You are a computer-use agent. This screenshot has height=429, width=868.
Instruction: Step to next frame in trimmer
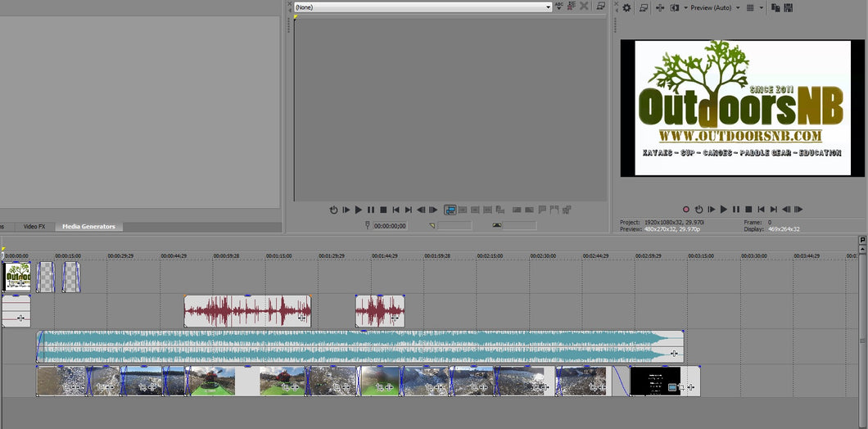pyautogui.click(x=433, y=210)
